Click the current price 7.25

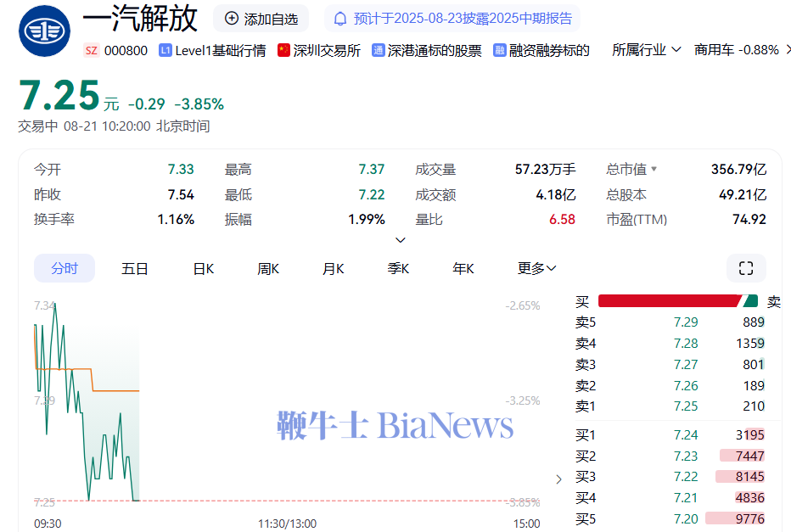[59, 95]
